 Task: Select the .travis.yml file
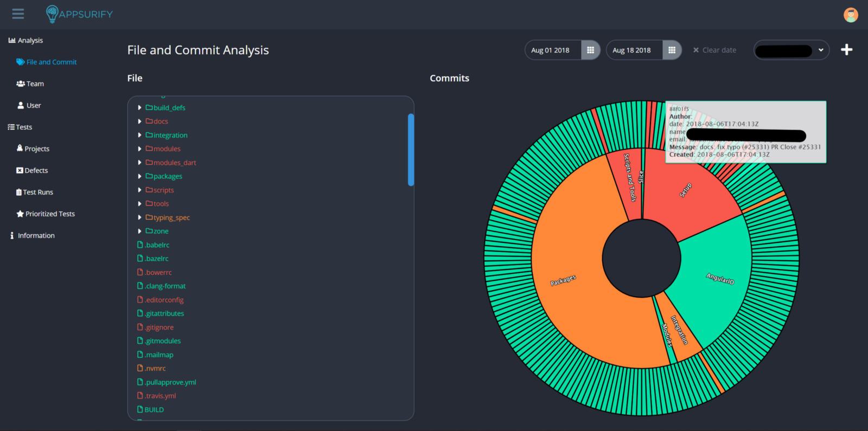point(160,396)
